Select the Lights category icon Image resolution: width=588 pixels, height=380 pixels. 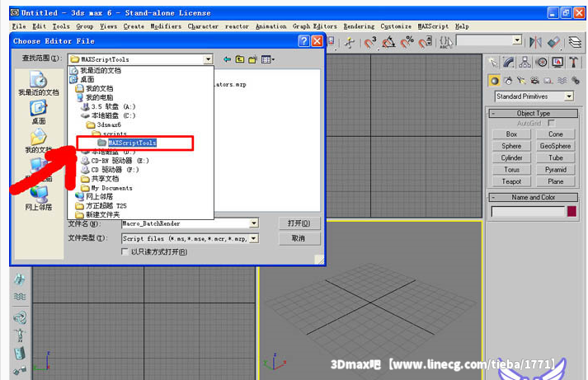coord(521,81)
